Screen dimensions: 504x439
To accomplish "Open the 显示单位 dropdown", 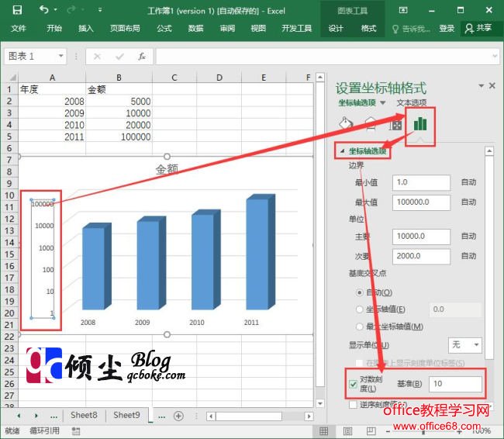I will point(465,345).
